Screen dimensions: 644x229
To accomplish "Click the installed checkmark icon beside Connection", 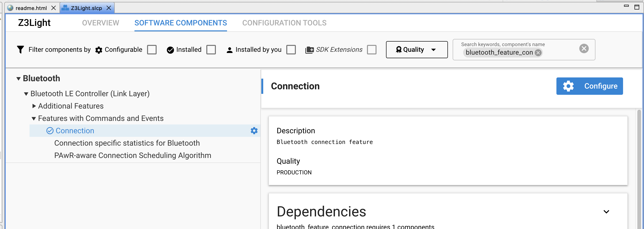I will pos(50,131).
